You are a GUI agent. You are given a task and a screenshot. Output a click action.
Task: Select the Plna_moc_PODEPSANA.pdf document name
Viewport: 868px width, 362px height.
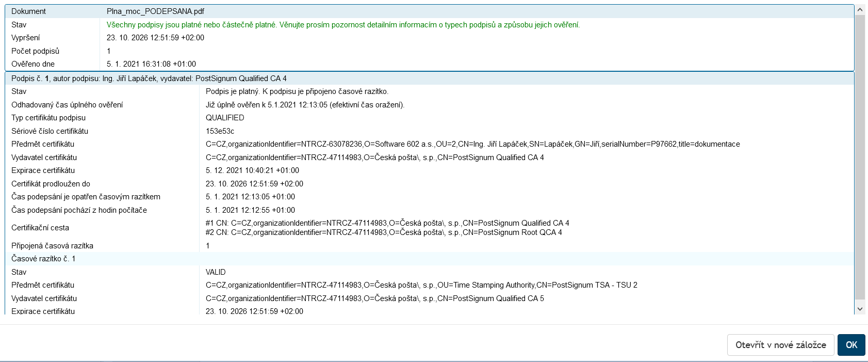(x=155, y=11)
